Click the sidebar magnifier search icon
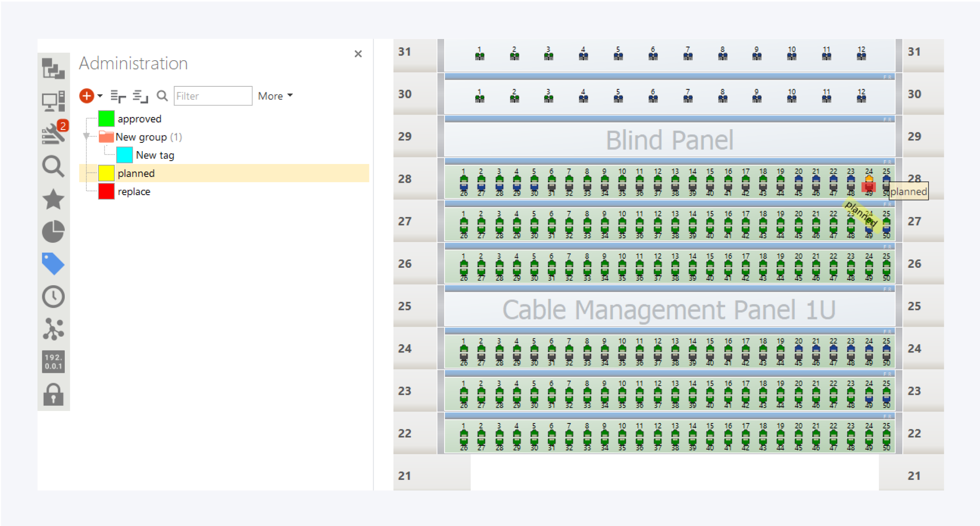The image size is (980, 526). (x=53, y=166)
